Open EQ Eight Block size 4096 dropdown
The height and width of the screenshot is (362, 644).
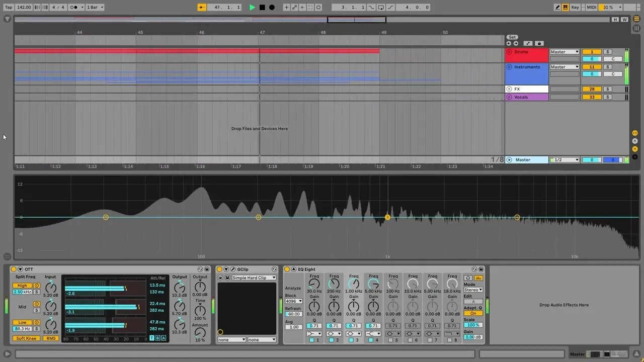[x=294, y=301]
